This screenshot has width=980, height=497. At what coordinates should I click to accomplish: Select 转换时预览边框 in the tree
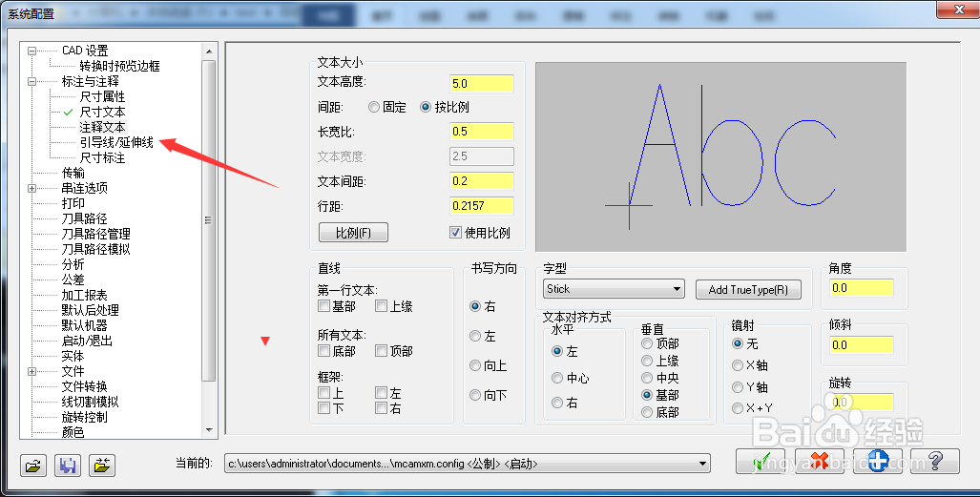coord(119,66)
